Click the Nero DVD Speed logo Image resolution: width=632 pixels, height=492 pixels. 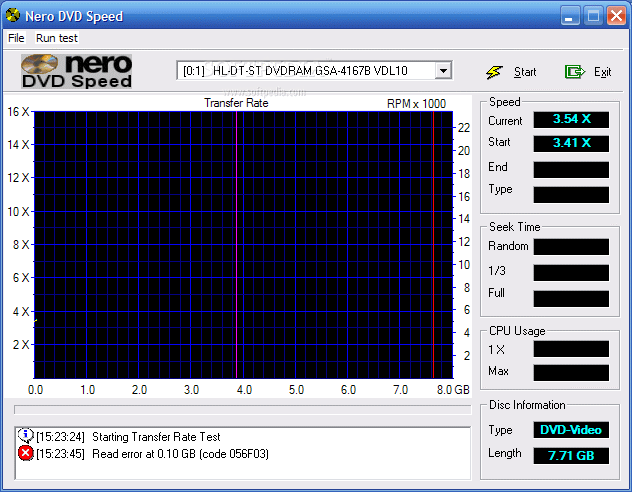77,71
